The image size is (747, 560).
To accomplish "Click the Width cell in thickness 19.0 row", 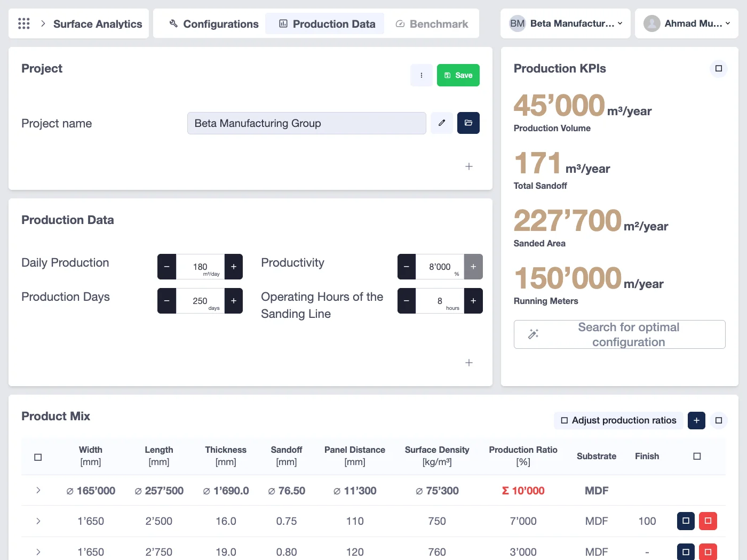I will (x=91, y=552).
